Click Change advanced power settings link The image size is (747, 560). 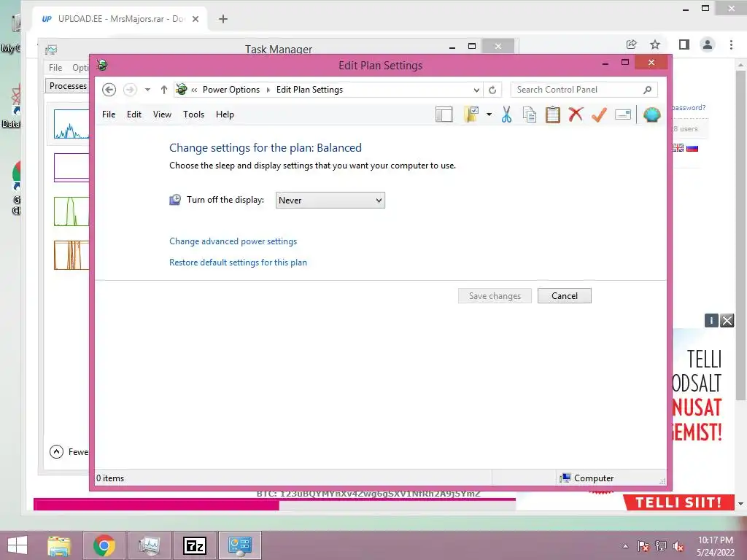(233, 241)
